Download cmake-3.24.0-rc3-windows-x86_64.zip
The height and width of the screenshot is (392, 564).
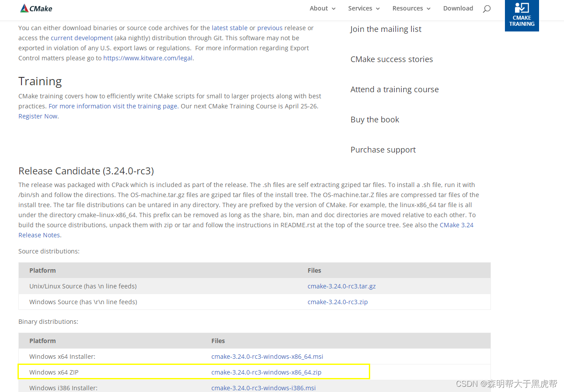tap(266, 372)
